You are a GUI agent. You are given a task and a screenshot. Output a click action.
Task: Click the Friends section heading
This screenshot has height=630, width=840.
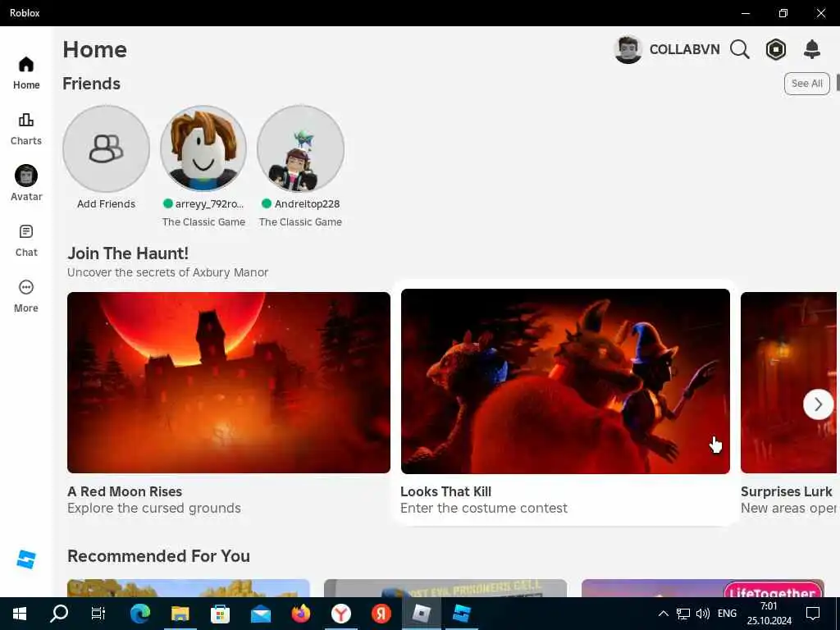pyautogui.click(x=92, y=84)
